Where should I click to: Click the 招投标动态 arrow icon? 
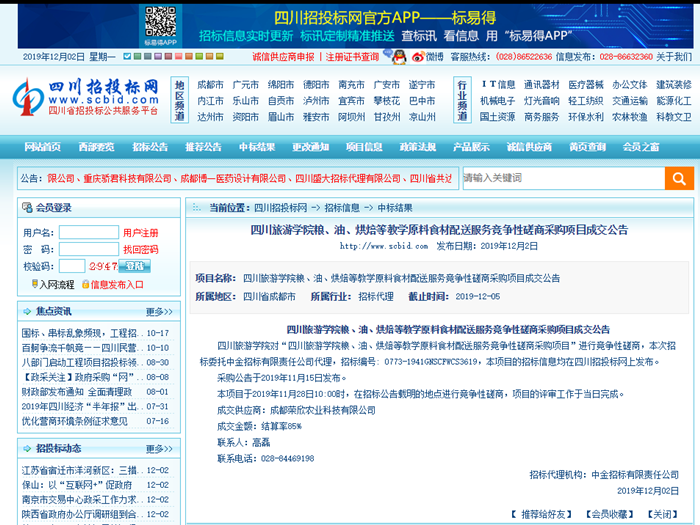[27, 448]
